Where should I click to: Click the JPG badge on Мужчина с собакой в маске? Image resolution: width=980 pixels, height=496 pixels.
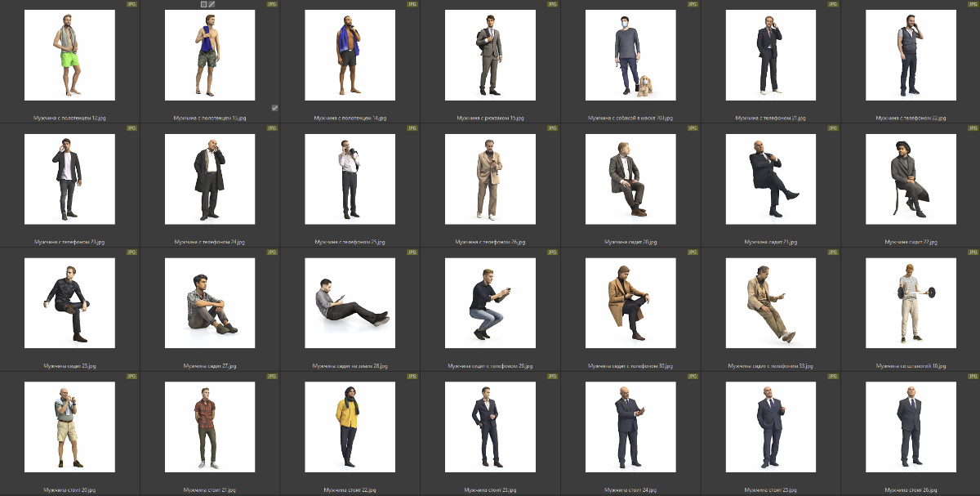click(x=693, y=4)
